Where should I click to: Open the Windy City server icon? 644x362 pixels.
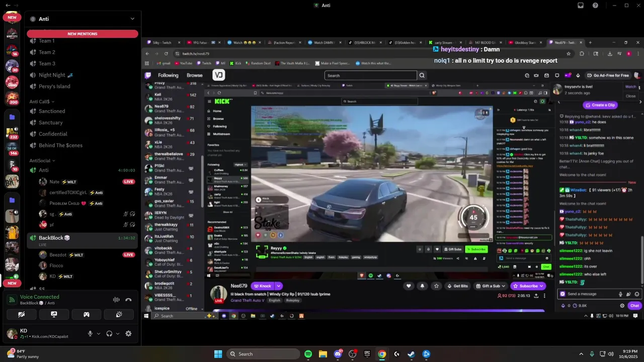pyautogui.click(x=12, y=34)
